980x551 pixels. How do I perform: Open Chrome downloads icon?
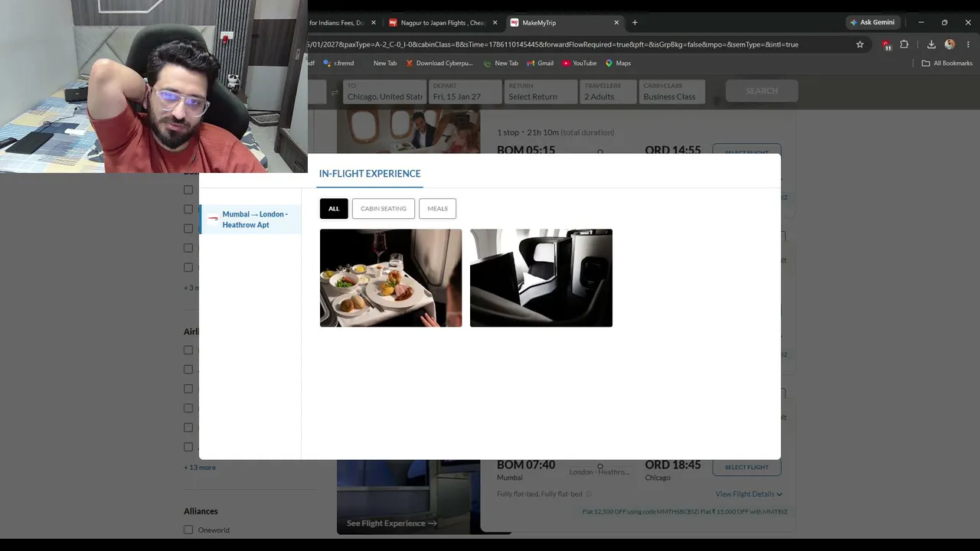pyautogui.click(x=931, y=44)
